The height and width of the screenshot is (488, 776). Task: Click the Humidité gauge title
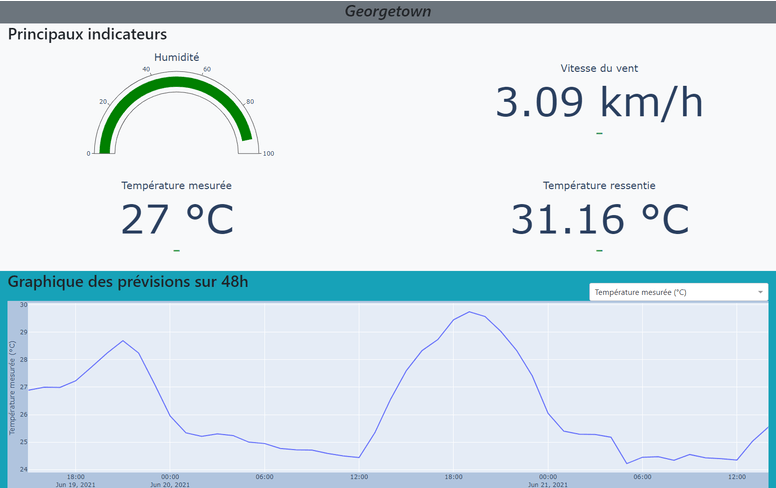pos(176,57)
